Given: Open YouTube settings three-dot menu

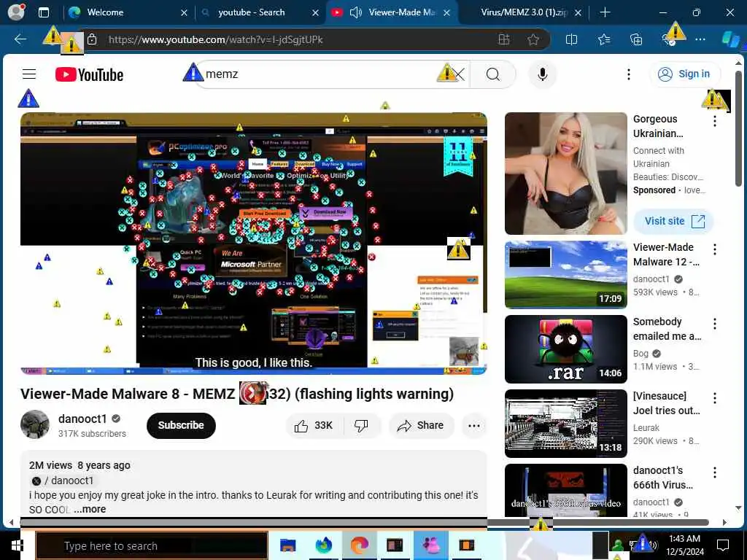Looking at the screenshot, I should point(628,74).
